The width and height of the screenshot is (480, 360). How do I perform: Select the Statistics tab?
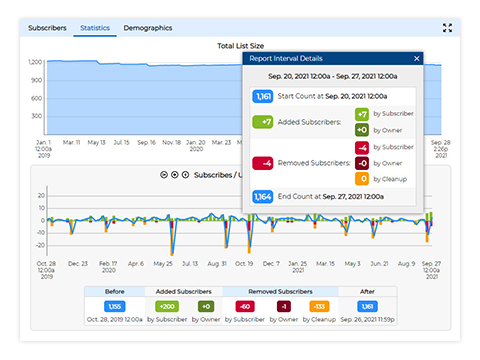pyautogui.click(x=95, y=28)
